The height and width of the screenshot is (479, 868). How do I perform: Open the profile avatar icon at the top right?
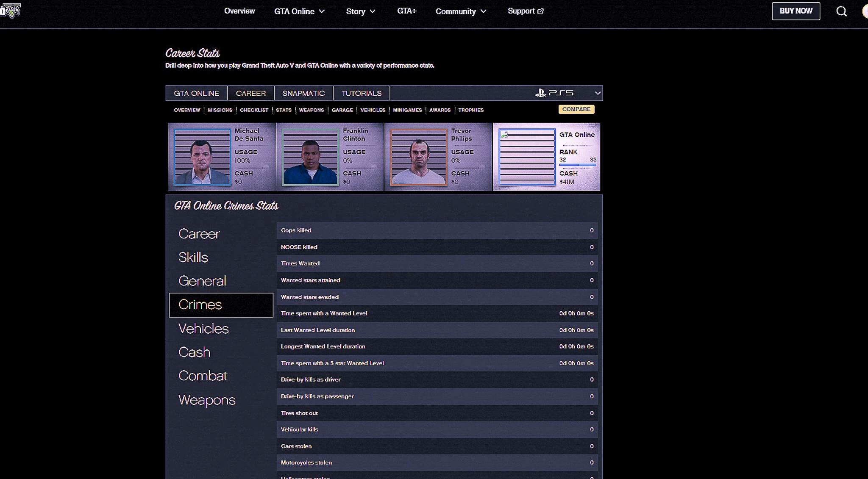click(865, 11)
